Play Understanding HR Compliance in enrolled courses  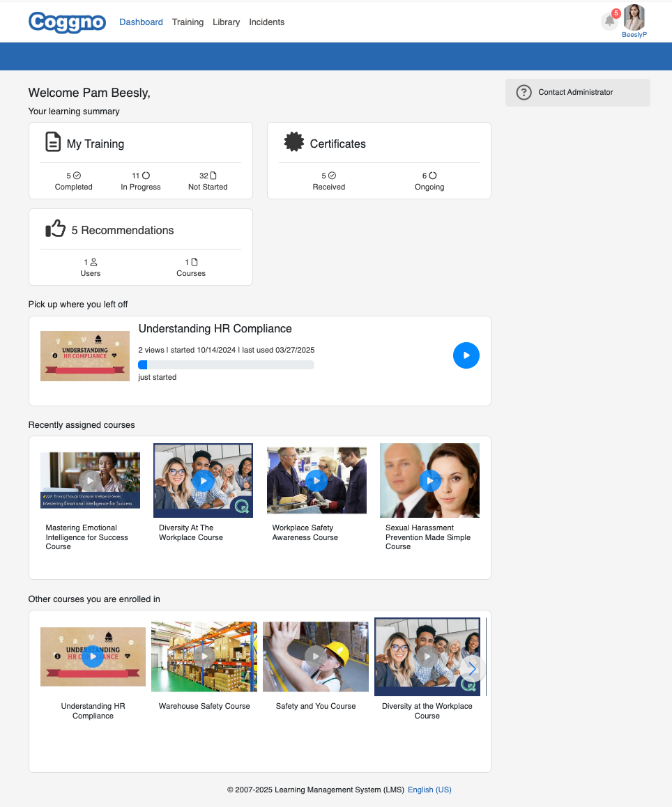tap(93, 656)
